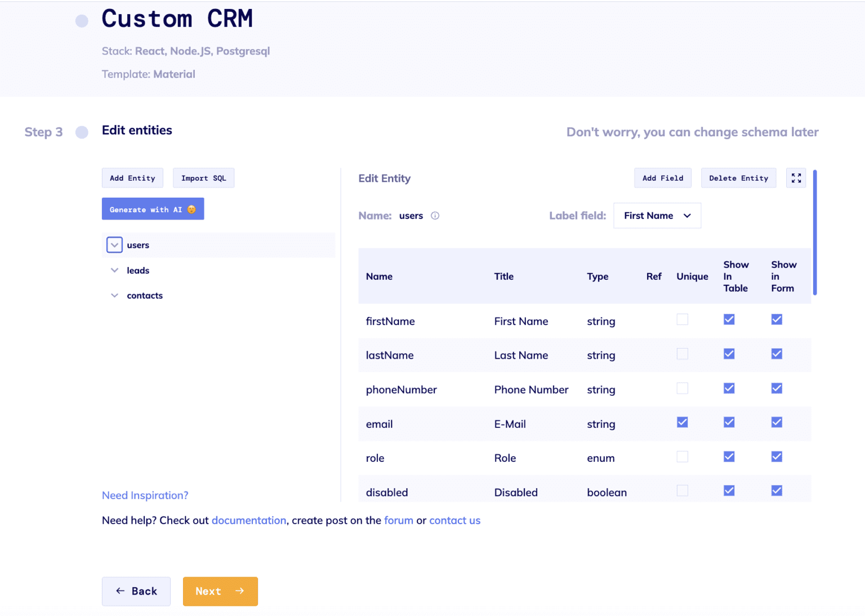Click the Import SQL button
The image size is (865, 616).
(203, 178)
